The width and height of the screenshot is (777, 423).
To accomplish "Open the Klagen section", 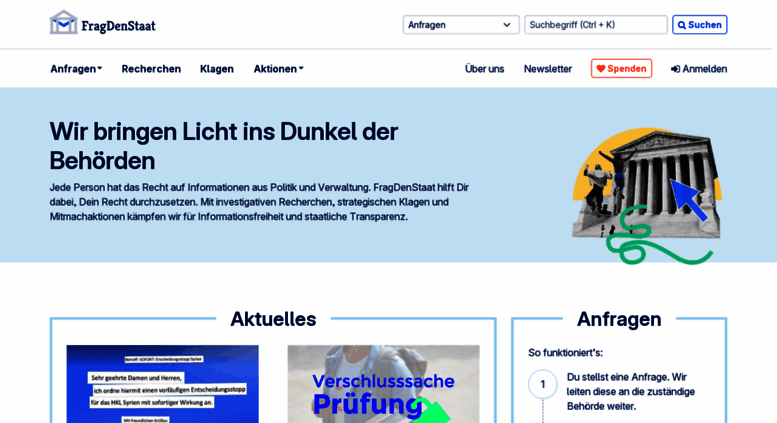I will 217,69.
